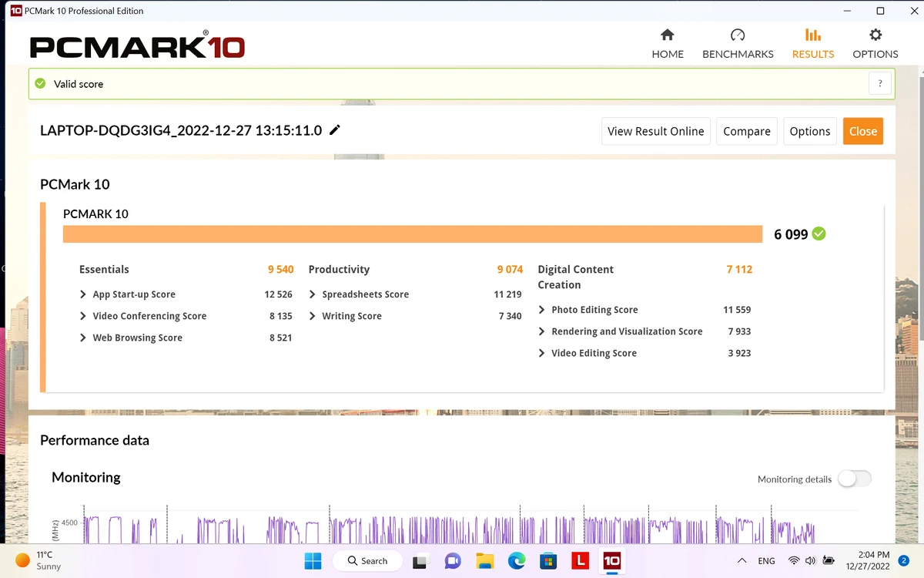Open Microsoft Edge from the taskbar
924x578 pixels.
tap(516, 560)
